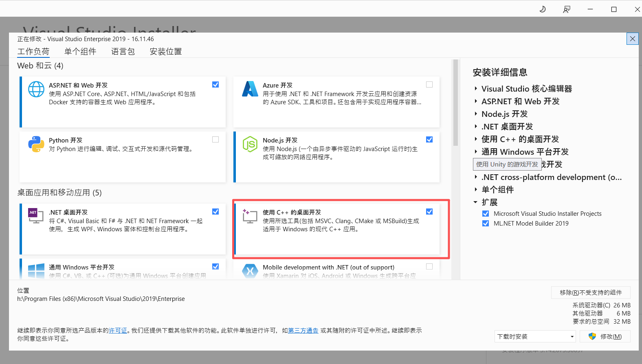Switch to the 单个组件 tab
The width and height of the screenshot is (642, 364).
(80, 52)
